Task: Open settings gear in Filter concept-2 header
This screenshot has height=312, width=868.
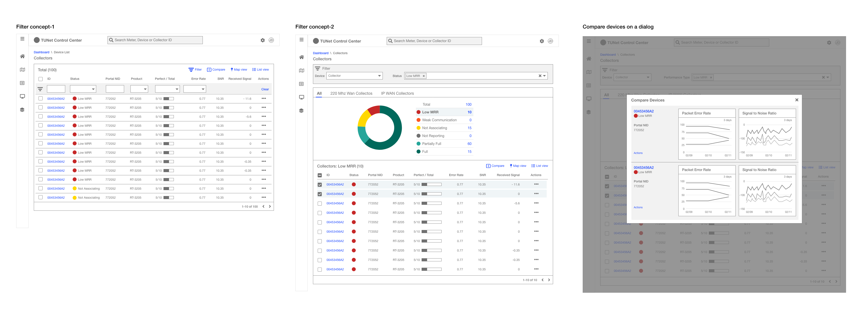Action: click(542, 41)
